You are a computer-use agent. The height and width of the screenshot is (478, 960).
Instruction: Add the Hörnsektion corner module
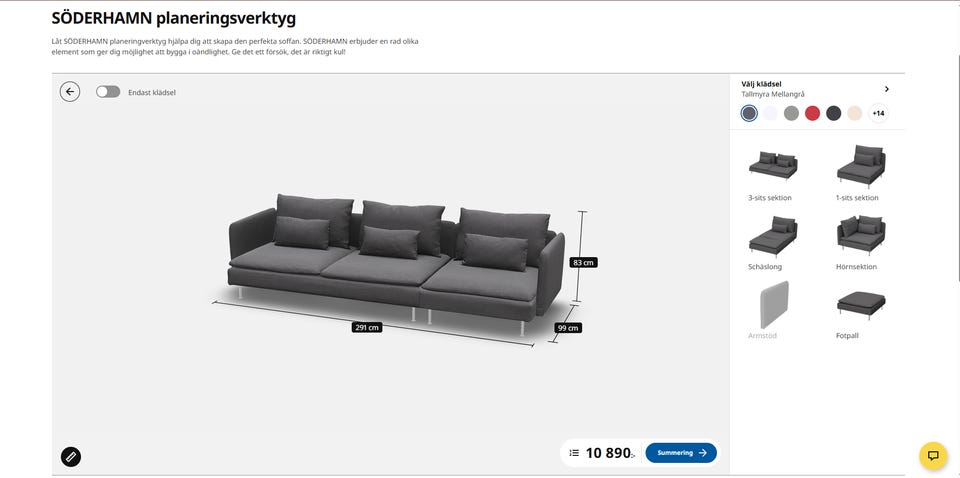click(x=861, y=242)
